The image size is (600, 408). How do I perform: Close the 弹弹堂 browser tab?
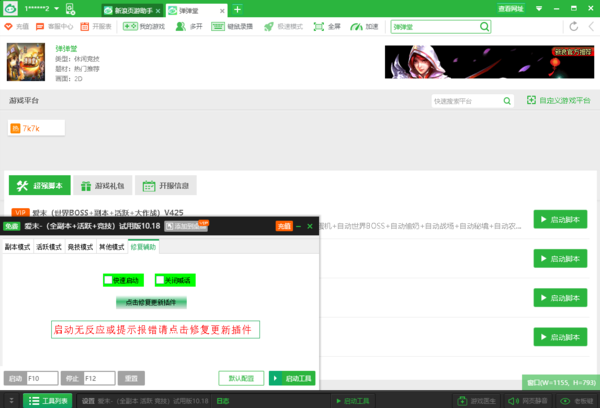[222, 11]
